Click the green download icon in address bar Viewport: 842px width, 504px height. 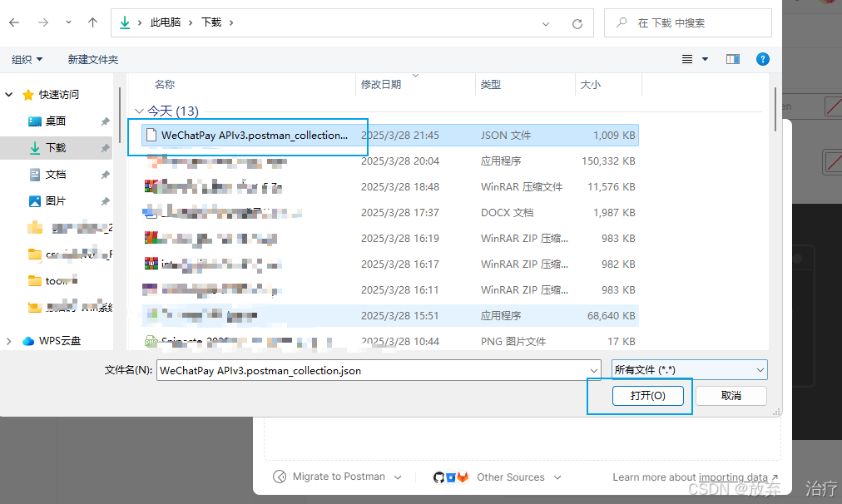pos(125,22)
